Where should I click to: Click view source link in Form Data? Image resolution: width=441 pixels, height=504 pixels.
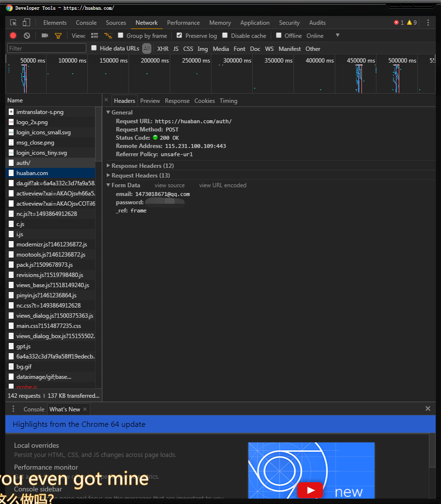click(x=170, y=185)
